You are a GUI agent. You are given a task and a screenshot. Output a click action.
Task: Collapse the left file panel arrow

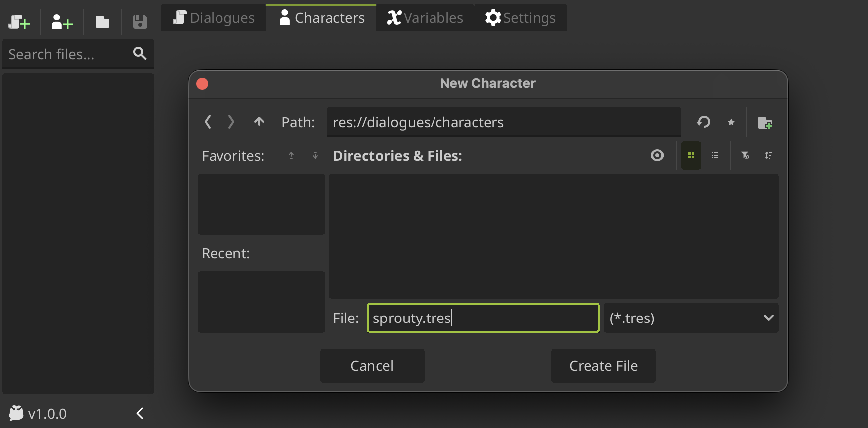click(x=140, y=413)
